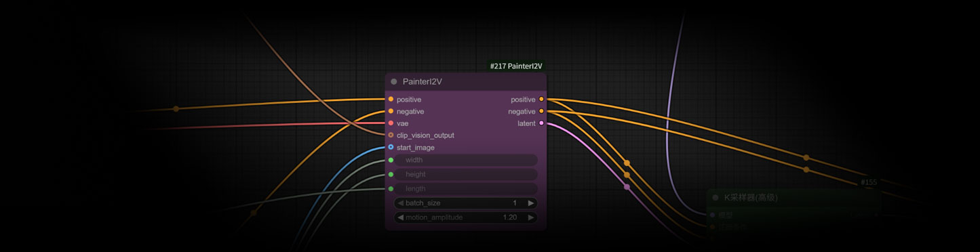The height and width of the screenshot is (252, 980).
Task: Click the negative output port on PainterI2V
Action: pos(541,111)
